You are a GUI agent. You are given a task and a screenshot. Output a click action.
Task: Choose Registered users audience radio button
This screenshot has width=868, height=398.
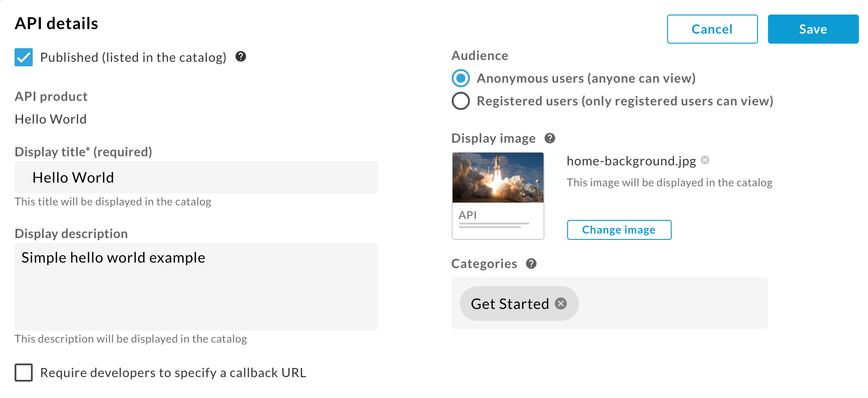[461, 101]
